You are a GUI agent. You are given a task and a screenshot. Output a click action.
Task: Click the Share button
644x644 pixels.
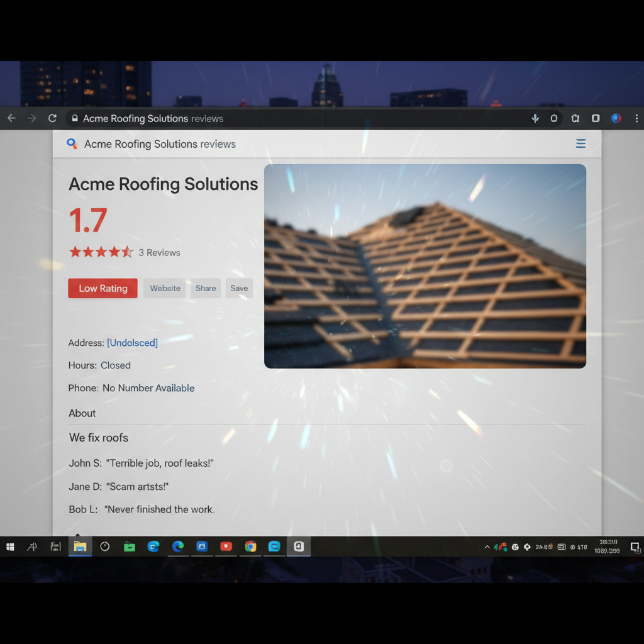[206, 288]
